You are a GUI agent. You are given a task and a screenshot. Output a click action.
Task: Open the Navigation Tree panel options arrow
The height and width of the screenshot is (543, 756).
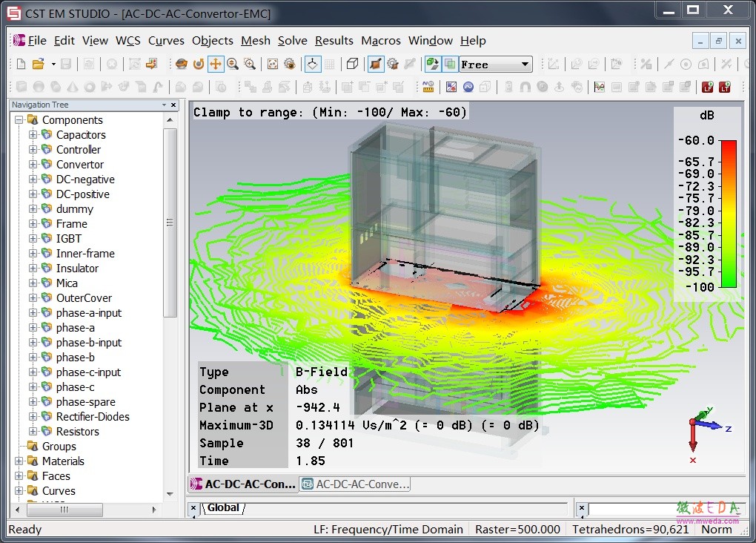[164, 105]
